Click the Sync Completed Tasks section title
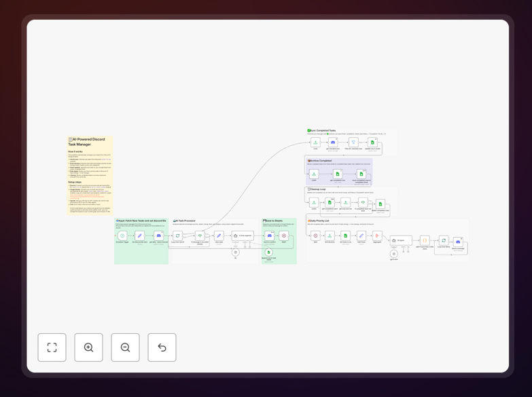Screen dimensions: 532x397 point(321,130)
